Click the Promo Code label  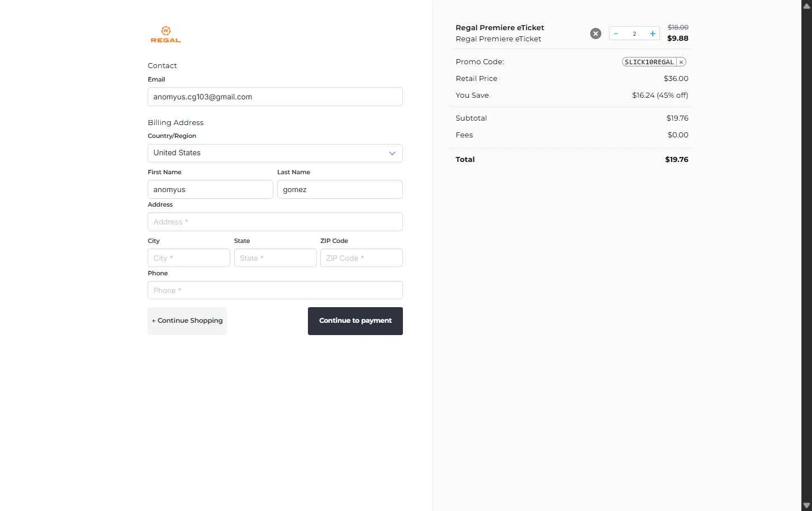tap(479, 62)
